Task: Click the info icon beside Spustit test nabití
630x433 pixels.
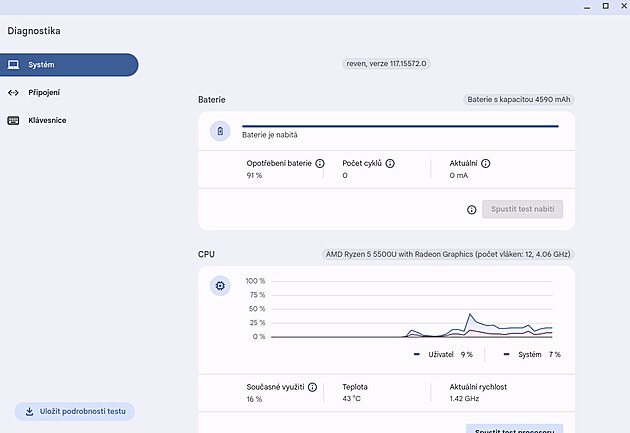Action: pyautogui.click(x=471, y=210)
